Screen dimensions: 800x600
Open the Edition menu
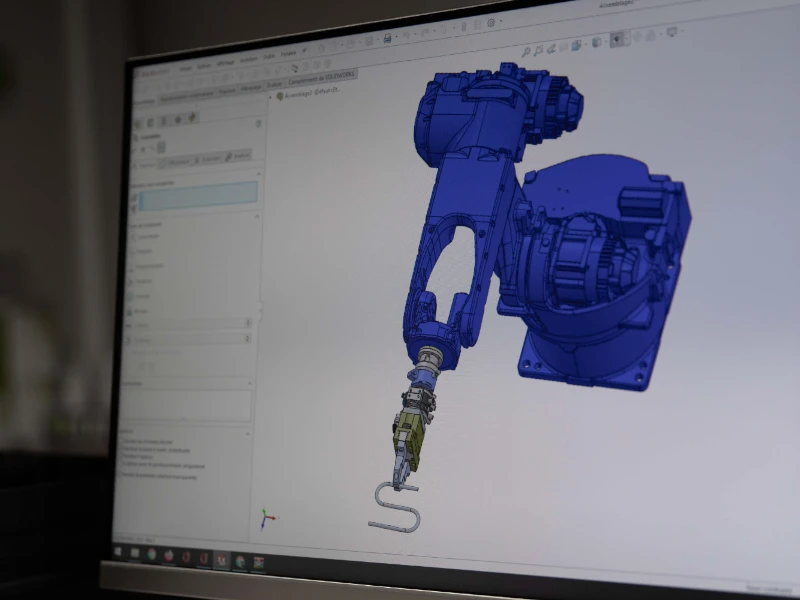[204, 66]
